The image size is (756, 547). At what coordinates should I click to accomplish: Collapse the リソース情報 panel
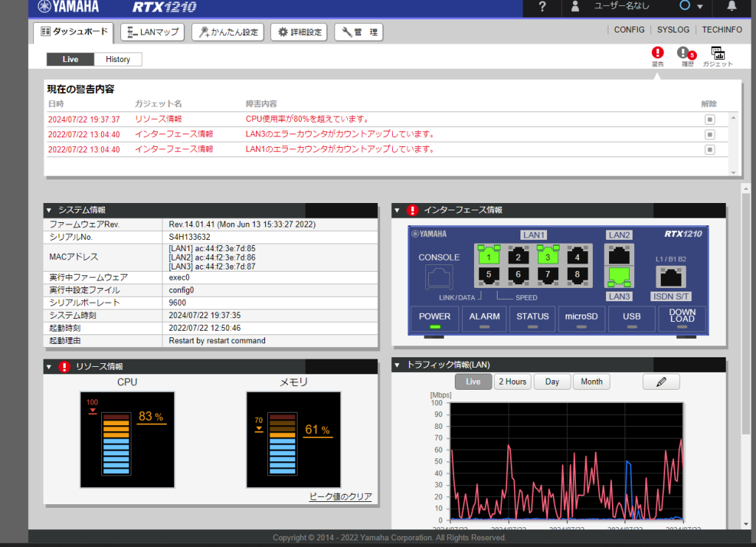coord(49,367)
